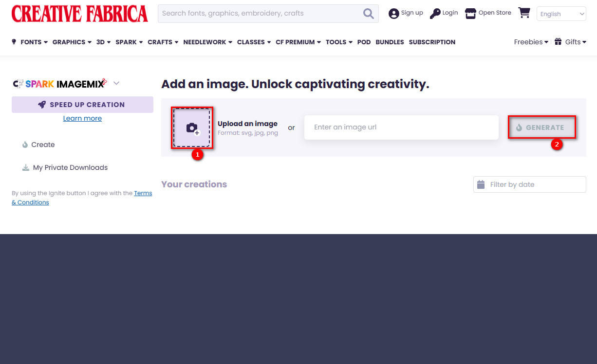Image resolution: width=597 pixels, height=364 pixels.
Task: Open the Learn more link
Action: tap(82, 118)
